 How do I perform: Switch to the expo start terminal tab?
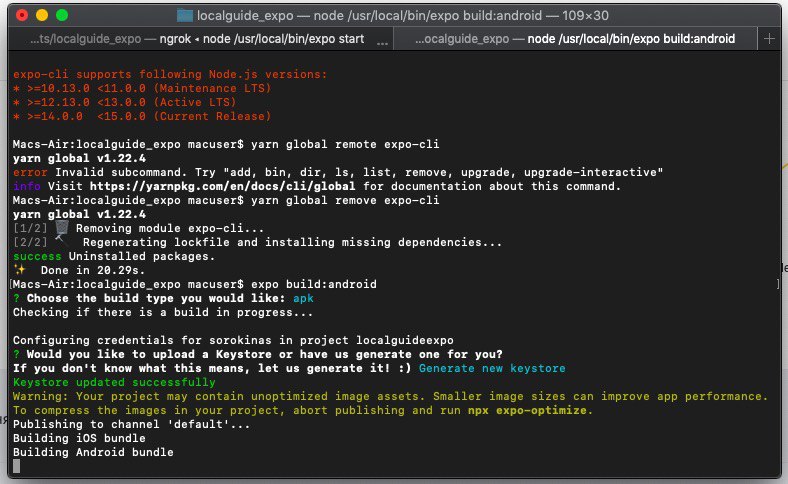[201, 39]
